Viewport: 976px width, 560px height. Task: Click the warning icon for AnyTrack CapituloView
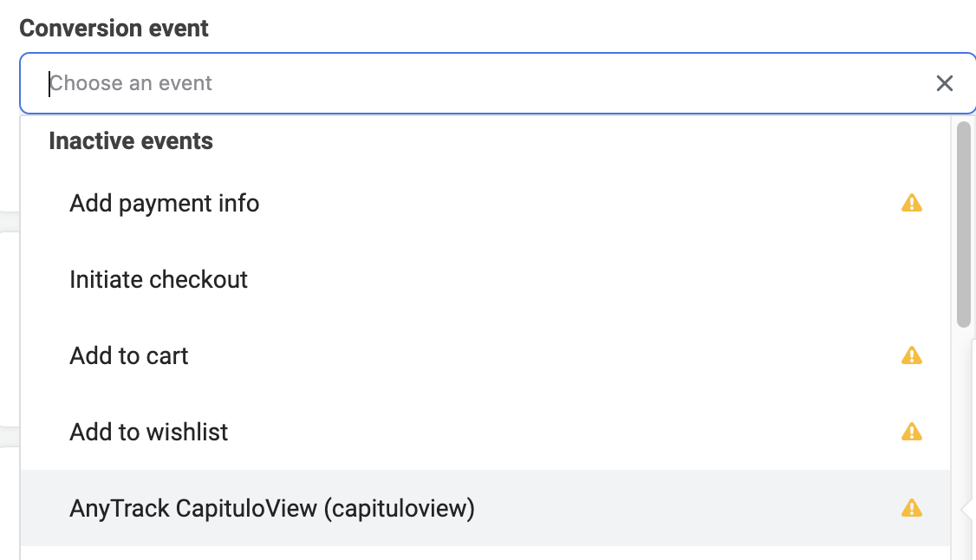[x=912, y=508]
